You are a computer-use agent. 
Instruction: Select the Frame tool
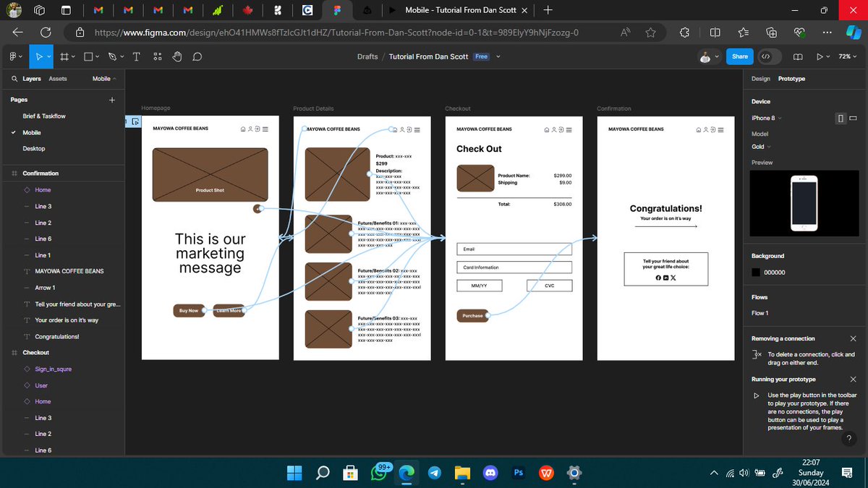(x=64, y=56)
